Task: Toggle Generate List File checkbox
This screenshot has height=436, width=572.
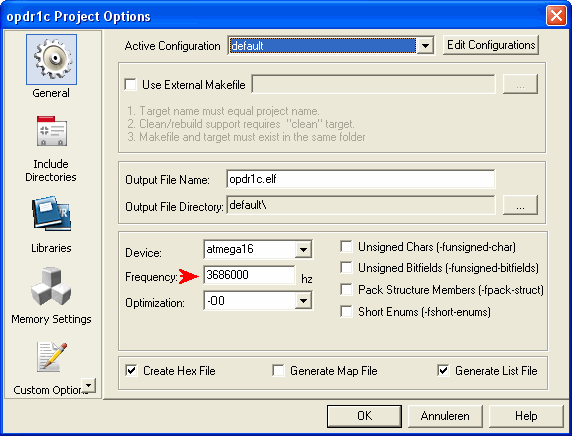Action: (x=443, y=371)
